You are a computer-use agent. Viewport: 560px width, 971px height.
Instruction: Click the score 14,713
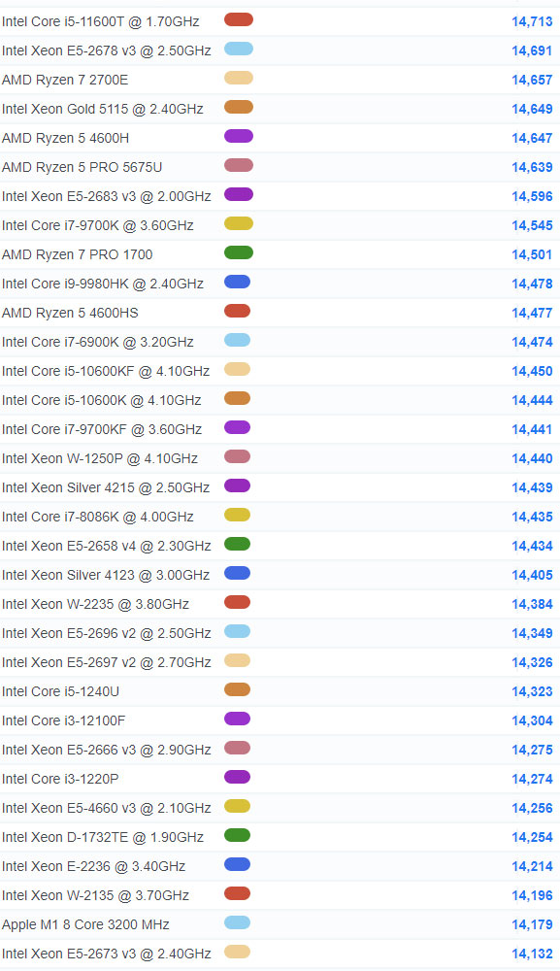532,21
